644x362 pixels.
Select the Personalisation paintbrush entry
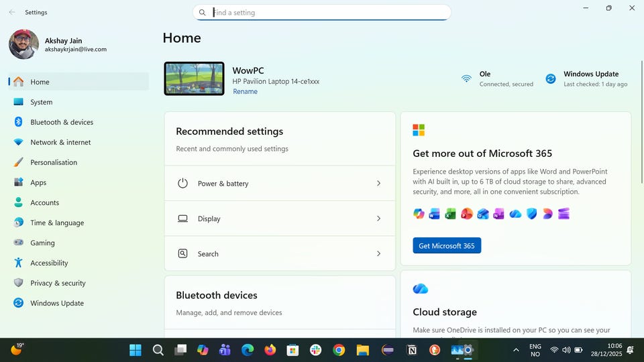[x=78, y=162]
